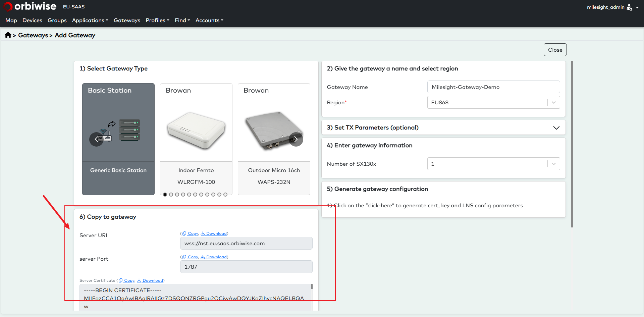Open the Groups page

point(57,20)
